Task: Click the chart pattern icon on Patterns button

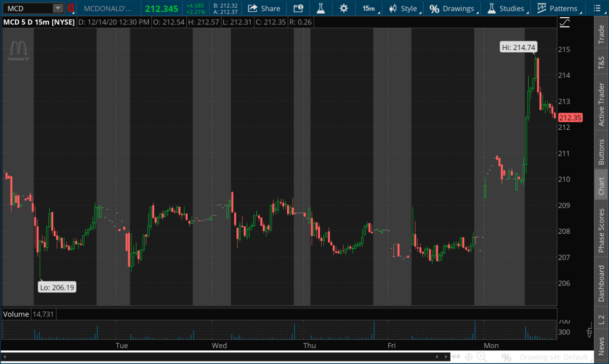Action: [x=542, y=8]
